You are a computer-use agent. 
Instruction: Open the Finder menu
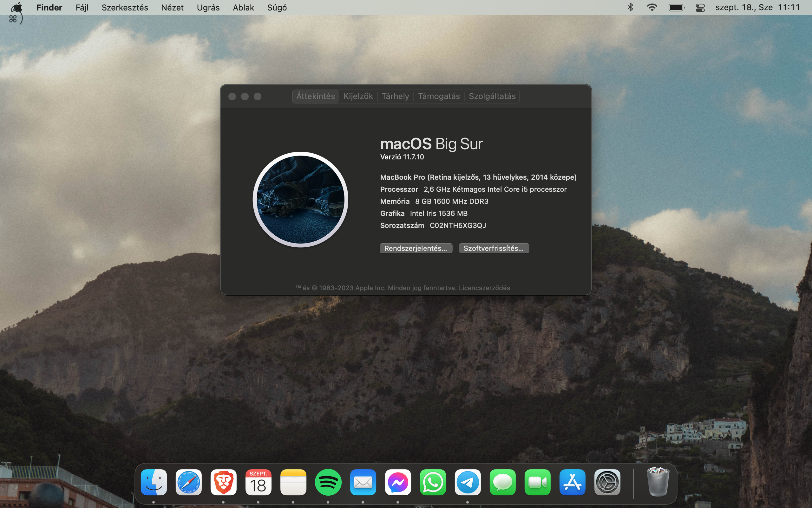coord(49,7)
